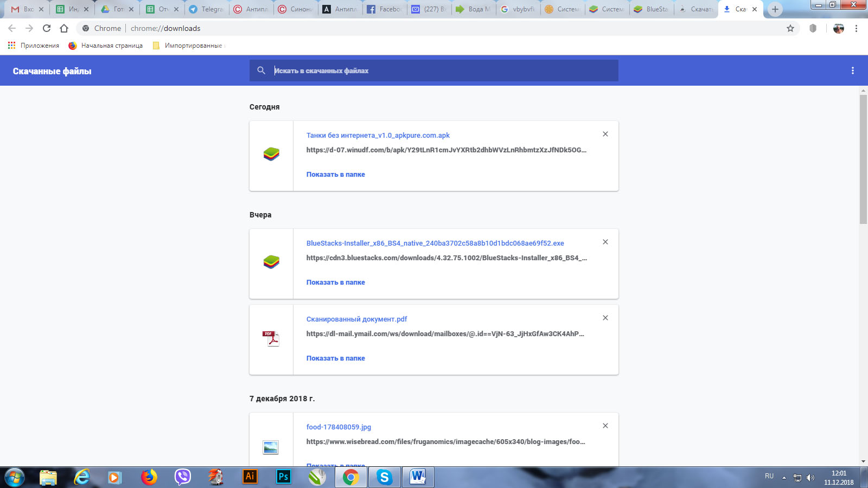Show the Танки apk file in folder
The height and width of the screenshot is (488, 868).
tap(335, 175)
